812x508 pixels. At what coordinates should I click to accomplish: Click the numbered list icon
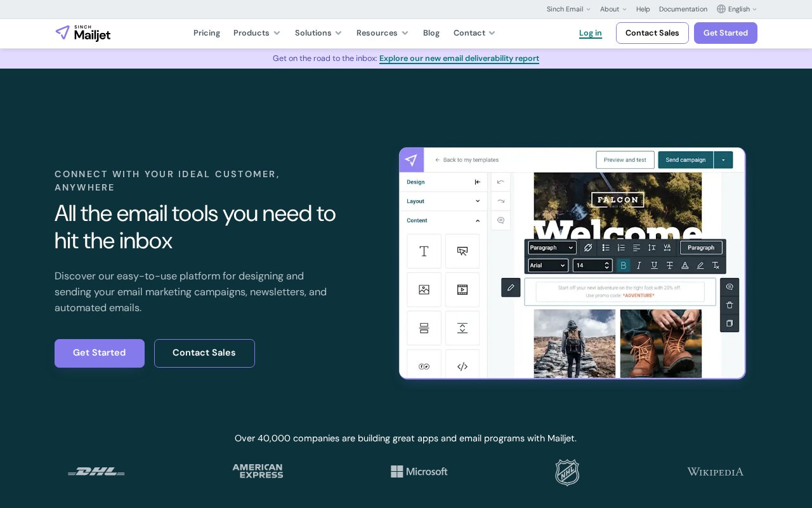tap(621, 248)
